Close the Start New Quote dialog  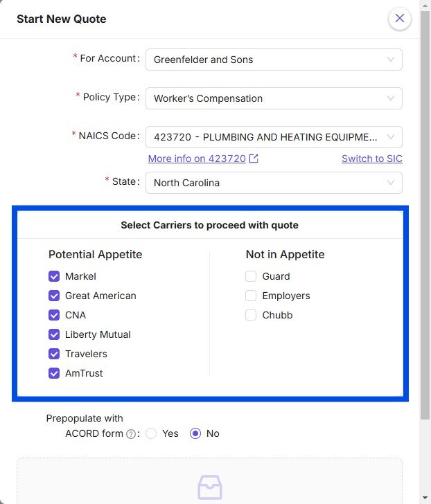click(400, 18)
